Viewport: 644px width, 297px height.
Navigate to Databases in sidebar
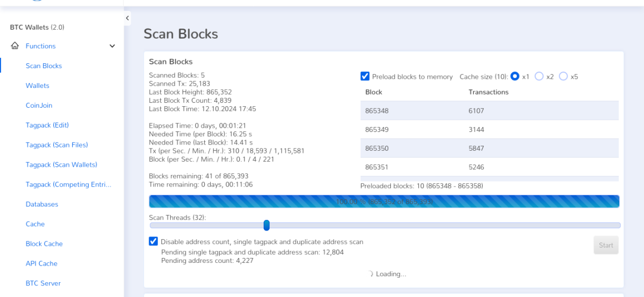[42, 204]
